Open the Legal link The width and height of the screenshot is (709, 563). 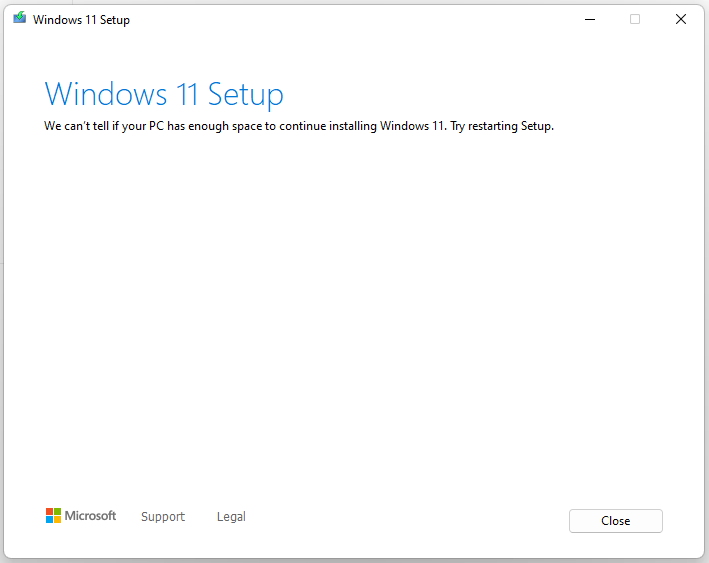pos(231,516)
